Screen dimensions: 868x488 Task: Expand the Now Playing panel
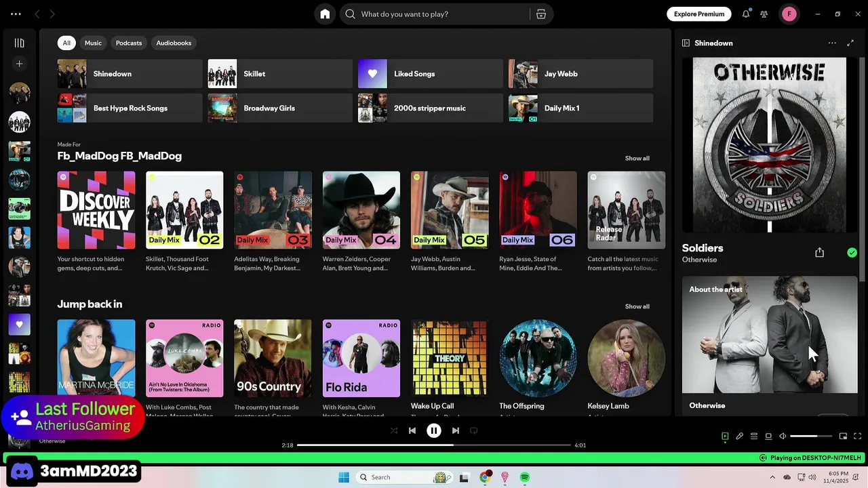[850, 43]
